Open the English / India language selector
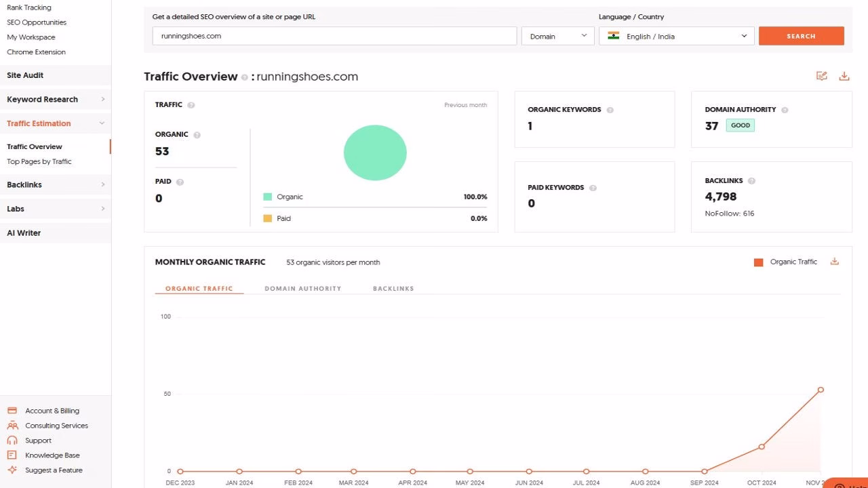This screenshot has width=868, height=488. pyautogui.click(x=676, y=35)
